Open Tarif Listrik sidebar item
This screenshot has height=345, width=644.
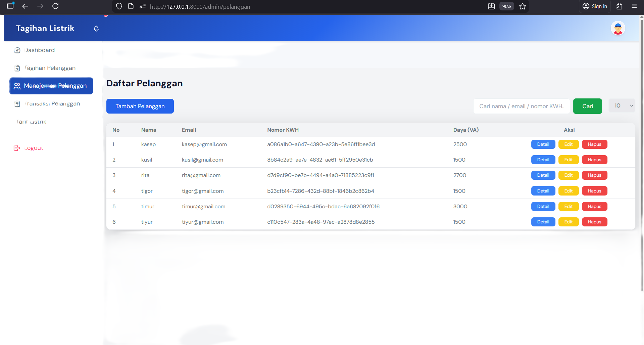tap(32, 122)
